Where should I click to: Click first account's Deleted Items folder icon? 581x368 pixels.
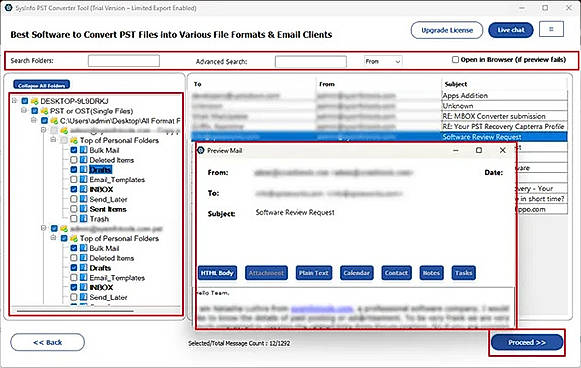point(84,160)
